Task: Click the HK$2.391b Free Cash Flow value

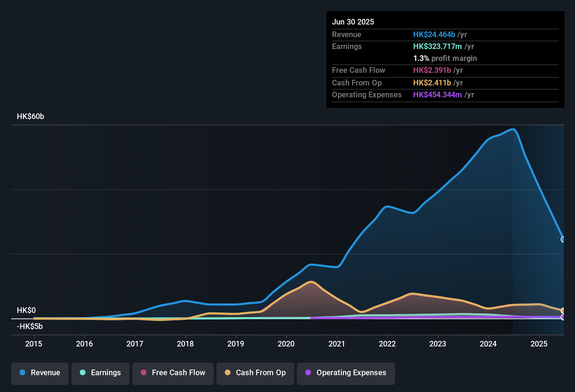Action: [432, 70]
